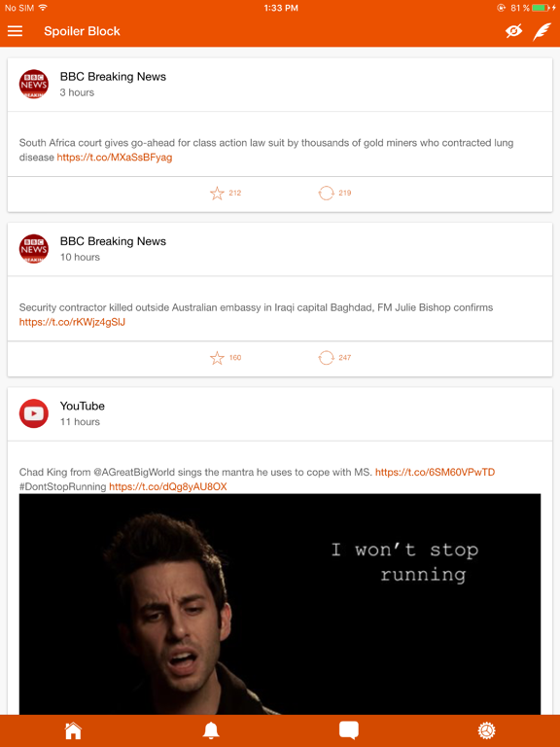Image resolution: width=560 pixels, height=747 pixels.
Task: Tap the 10 hours BBC Breaking News name
Action: (113, 241)
